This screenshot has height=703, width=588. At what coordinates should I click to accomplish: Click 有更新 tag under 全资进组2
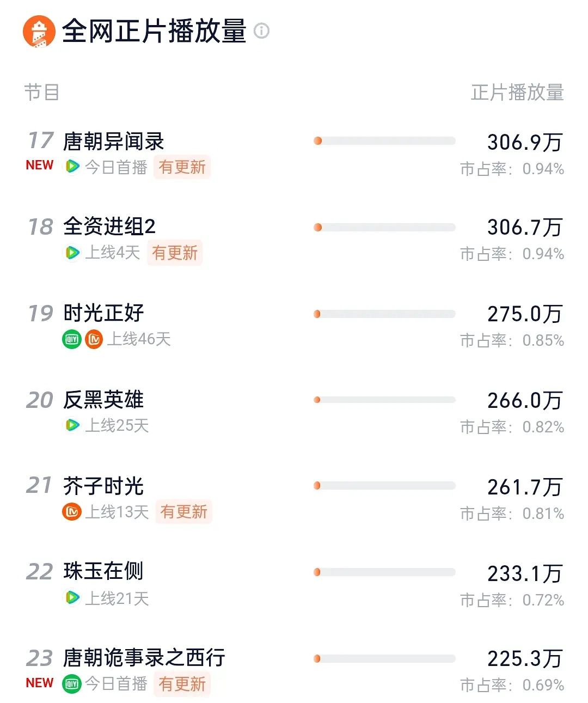click(175, 253)
